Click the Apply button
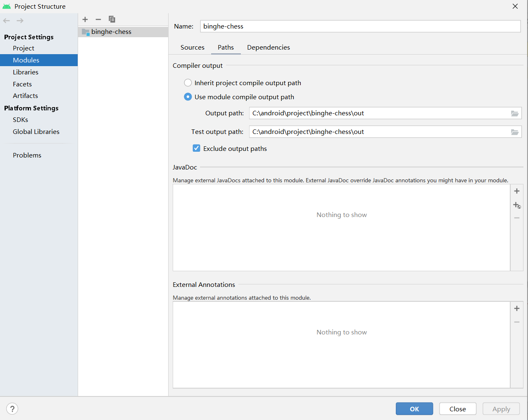This screenshot has height=420, width=528. click(501, 409)
